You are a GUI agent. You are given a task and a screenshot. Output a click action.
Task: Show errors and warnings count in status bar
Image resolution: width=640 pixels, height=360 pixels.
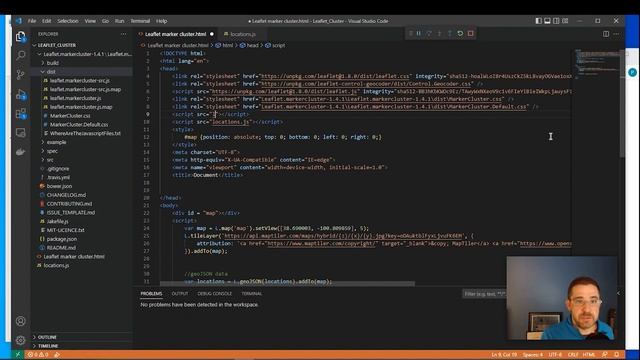pyautogui.click(x=38, y=355)
